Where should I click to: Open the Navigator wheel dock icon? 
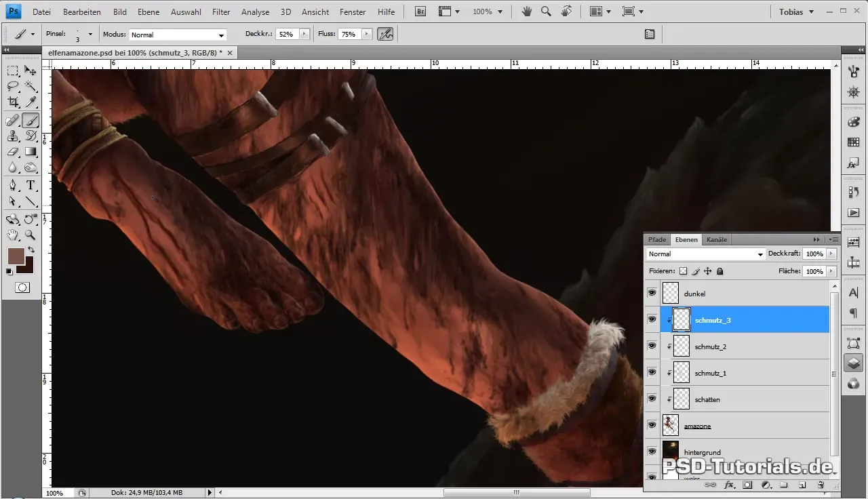853,92
